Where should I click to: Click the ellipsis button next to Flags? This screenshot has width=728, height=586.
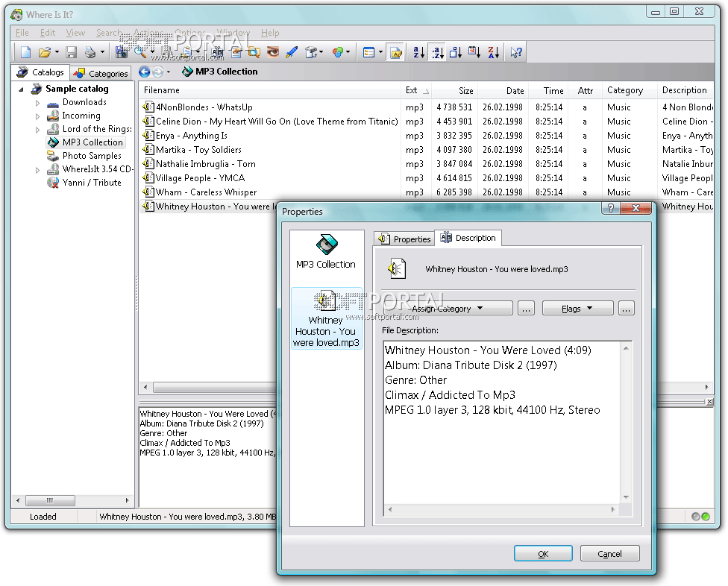627,309
